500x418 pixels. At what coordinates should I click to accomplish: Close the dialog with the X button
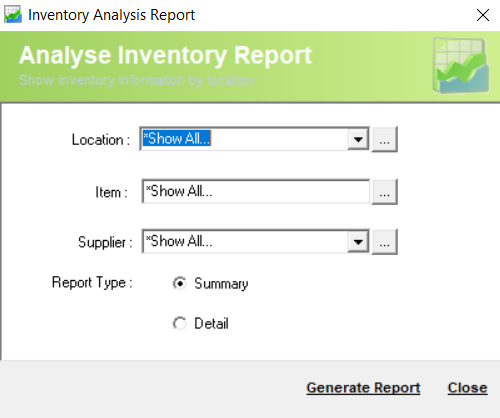click(483, 15)
